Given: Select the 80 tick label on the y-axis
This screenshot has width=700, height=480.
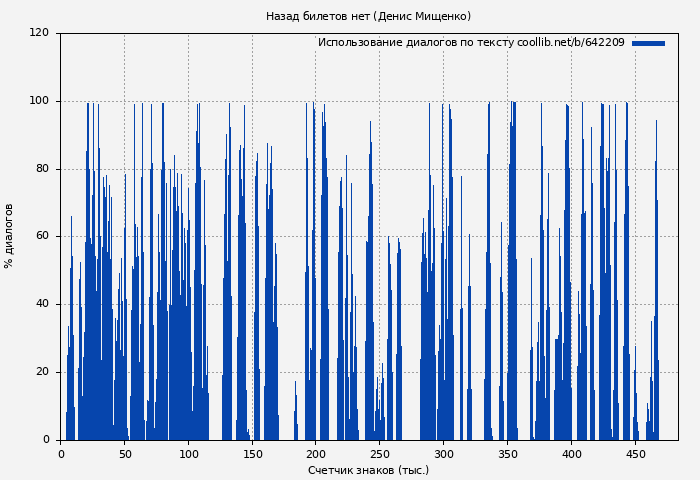Looking at the screenshot, I should tap(42, 169).
